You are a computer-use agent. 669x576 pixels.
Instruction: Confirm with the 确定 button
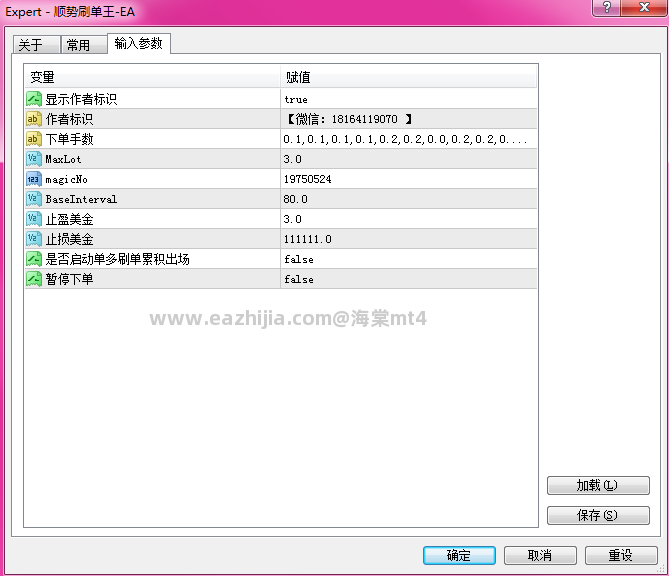point(459,556)
